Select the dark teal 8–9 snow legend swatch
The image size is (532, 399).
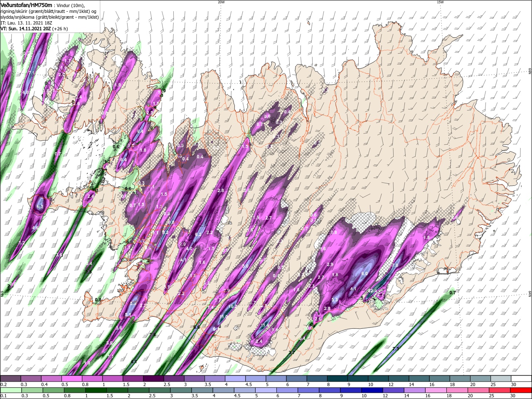pyautogui.click(x=337, y=379)
